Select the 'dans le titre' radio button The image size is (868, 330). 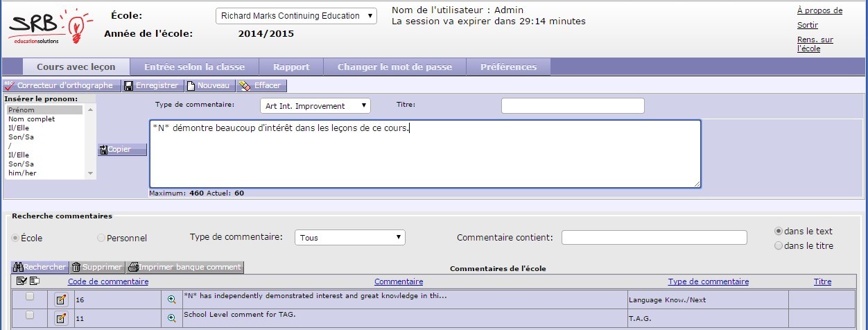coord(778,245)
